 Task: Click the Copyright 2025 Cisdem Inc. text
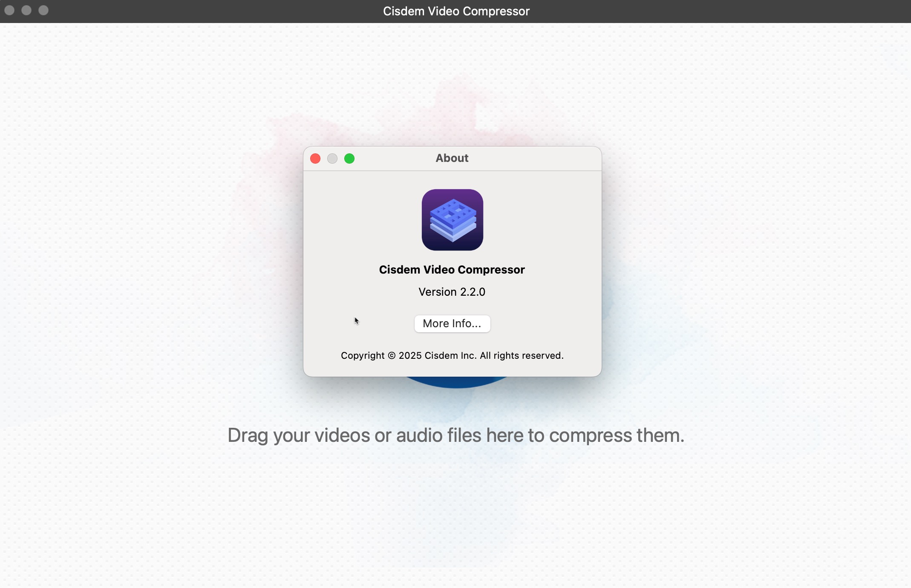coord(452,355)
